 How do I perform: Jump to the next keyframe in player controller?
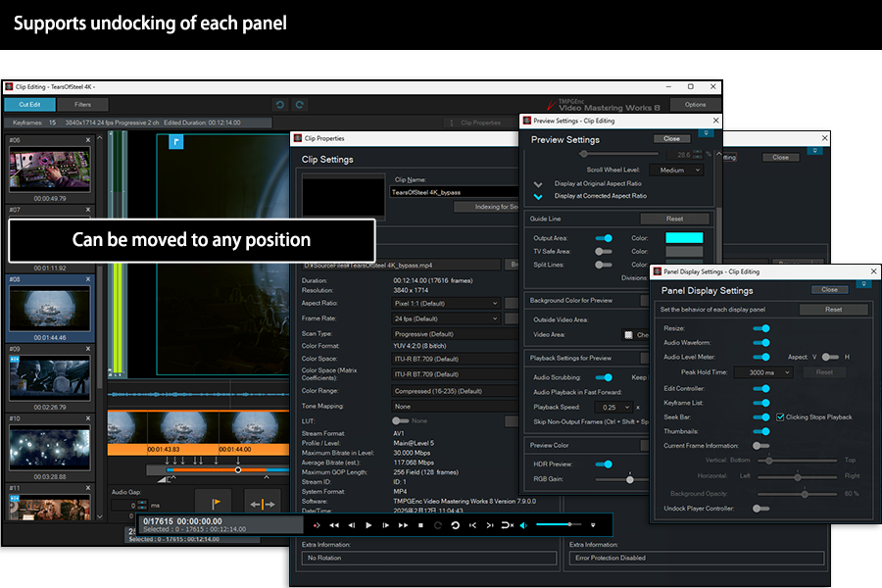(x=490, y=525)
